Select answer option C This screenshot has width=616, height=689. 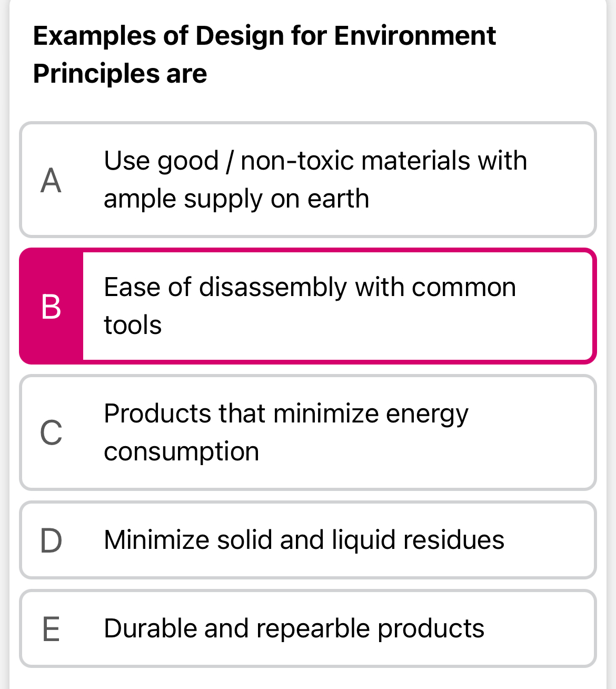pos(308,432)
